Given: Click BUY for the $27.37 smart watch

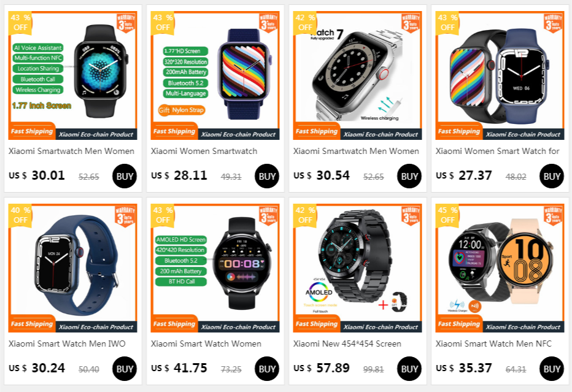Looking at the screenshot, I should point(551,176).
